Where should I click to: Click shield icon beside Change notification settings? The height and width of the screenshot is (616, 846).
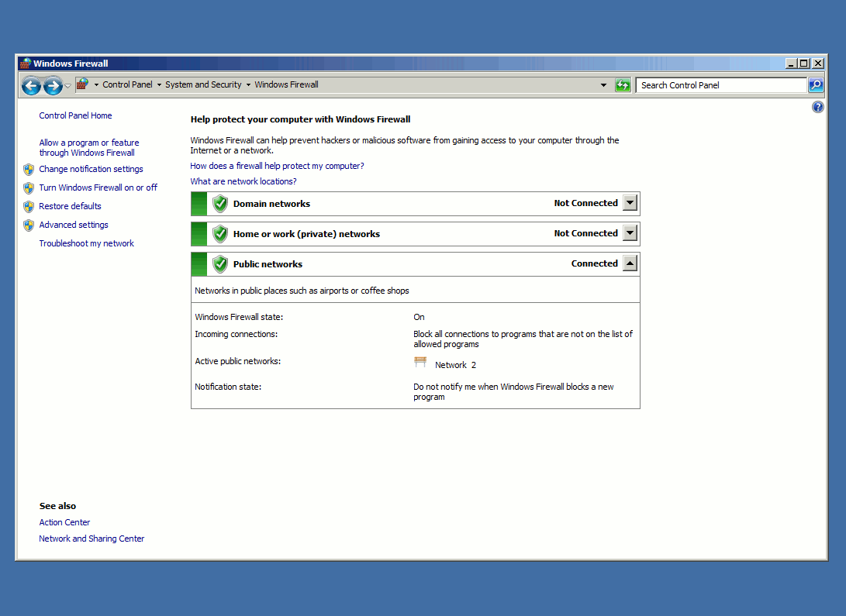29,170
